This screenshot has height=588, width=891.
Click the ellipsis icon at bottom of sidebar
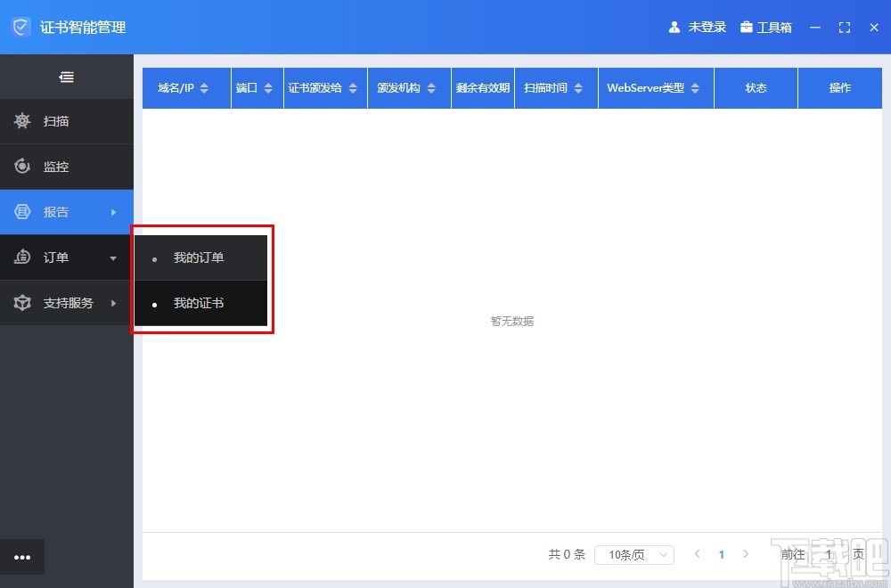(22, 556)
